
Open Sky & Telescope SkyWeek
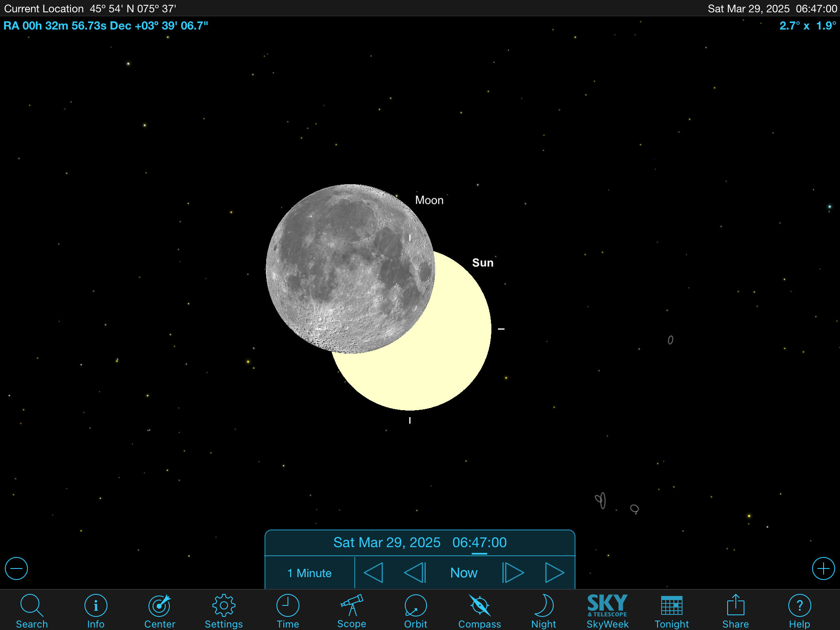[x=607, y=610]
